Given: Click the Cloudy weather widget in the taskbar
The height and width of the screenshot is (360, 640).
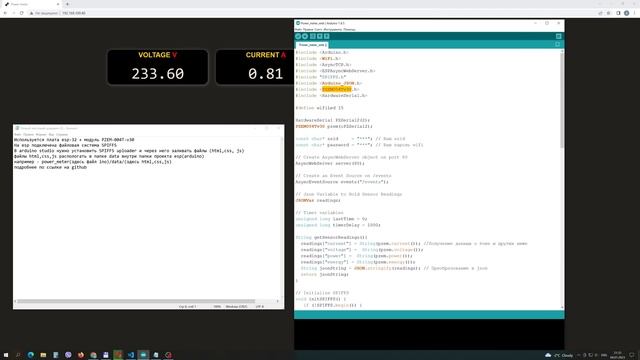Looking at the screenshot, I should [559, 356].
